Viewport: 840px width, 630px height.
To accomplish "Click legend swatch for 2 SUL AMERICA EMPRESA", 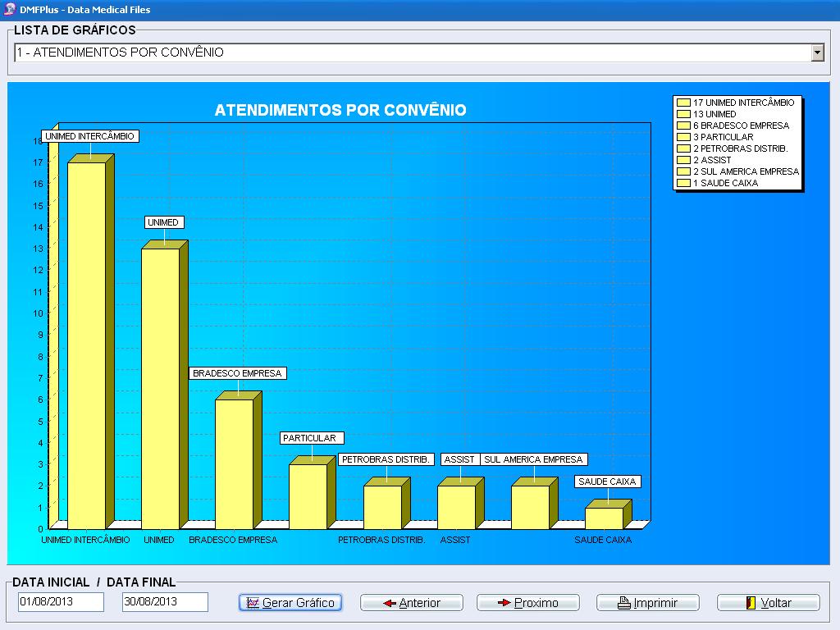I will coord(683,171).
